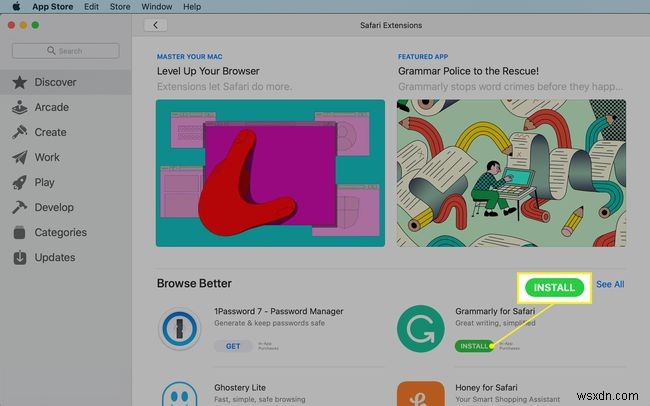This screenshot has height=406, width=650.
Task: Click the magnifying glass search icon
Action: pos(51,51)
